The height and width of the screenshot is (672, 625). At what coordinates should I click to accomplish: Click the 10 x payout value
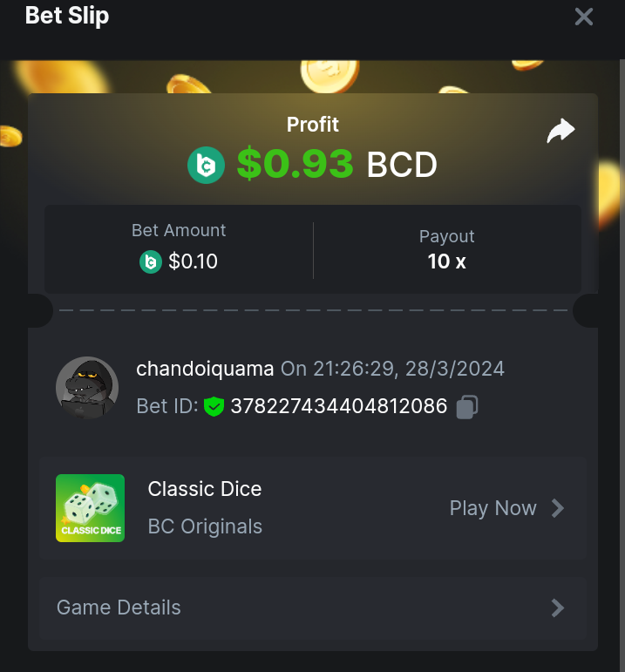click(446, 261)
